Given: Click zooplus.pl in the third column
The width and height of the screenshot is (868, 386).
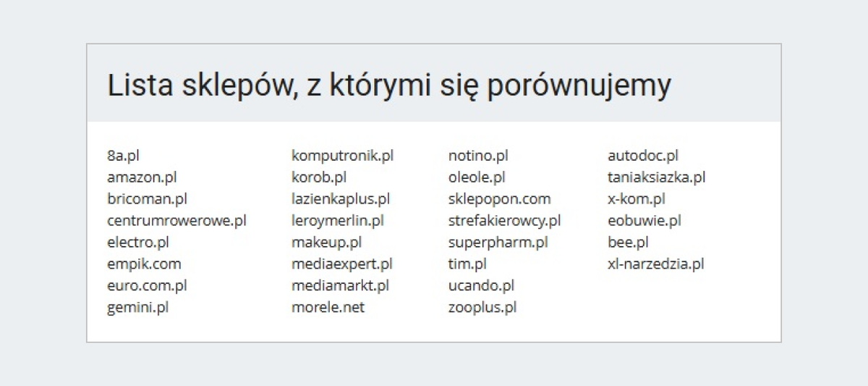Looking at the screenshot, I should 482,307.
